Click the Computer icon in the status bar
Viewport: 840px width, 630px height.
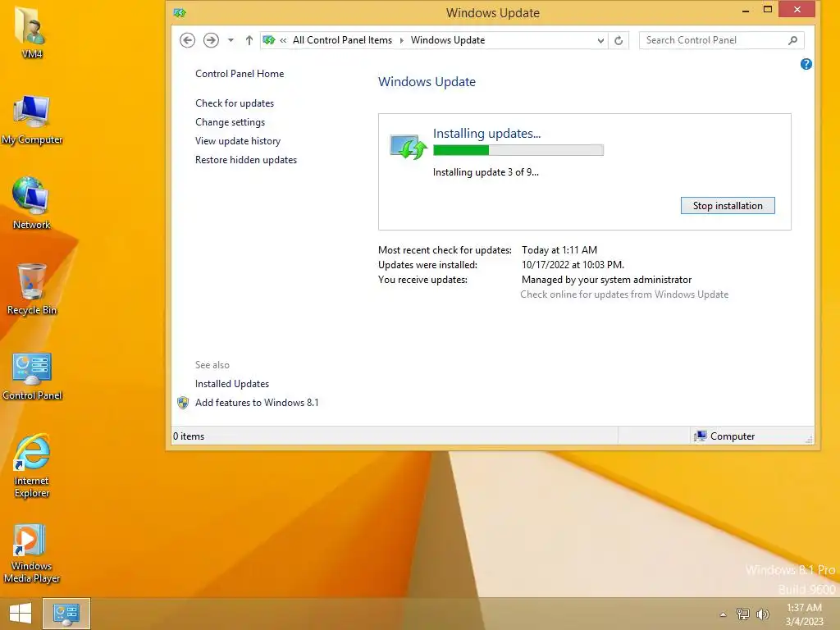pyautogui.click(x=700, y=436)
